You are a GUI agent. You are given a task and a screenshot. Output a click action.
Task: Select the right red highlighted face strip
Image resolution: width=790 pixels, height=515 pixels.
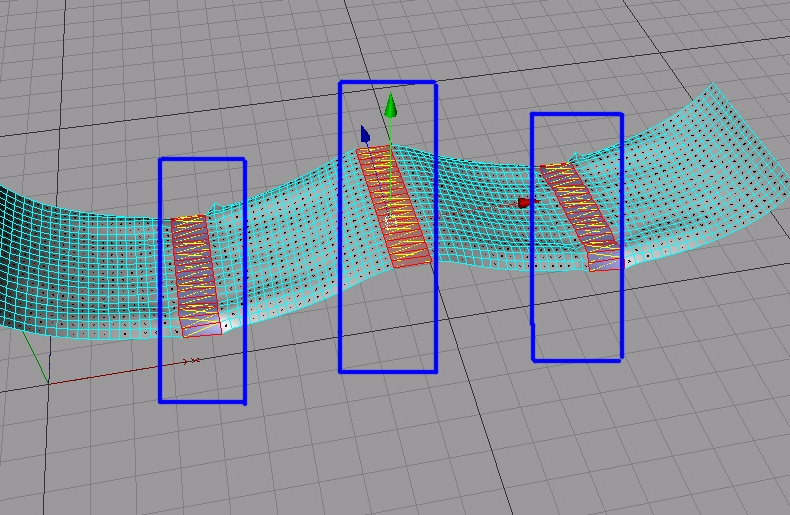[x=582, y=217]
